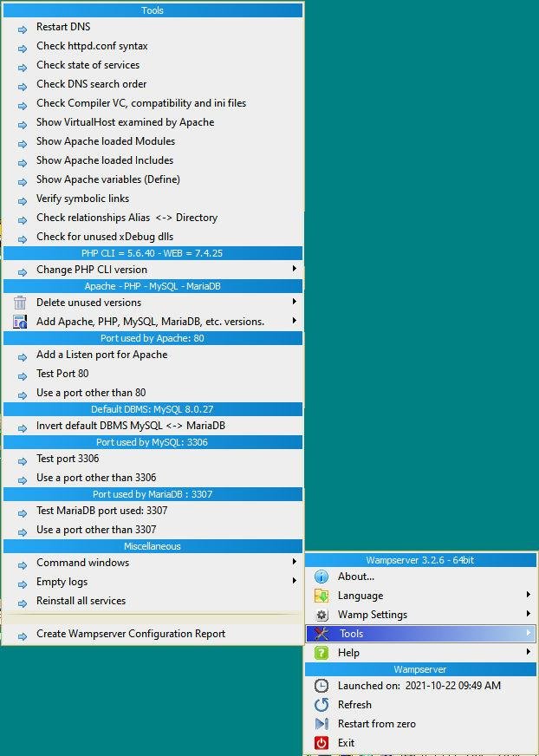Run Check Compiler VC, compatibility and ini files
The height and width of the screenshot is (756, 539).
click(x=153, y=103)
